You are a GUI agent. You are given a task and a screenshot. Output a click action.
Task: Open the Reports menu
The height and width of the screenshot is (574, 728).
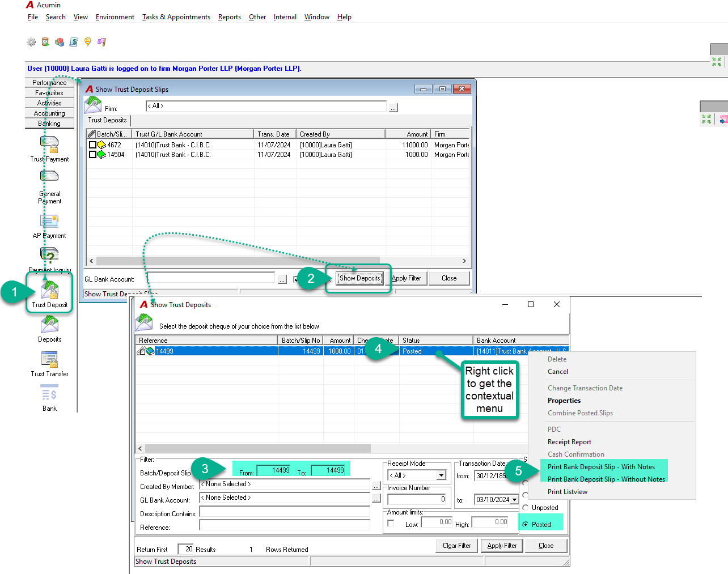pos(230,17)
